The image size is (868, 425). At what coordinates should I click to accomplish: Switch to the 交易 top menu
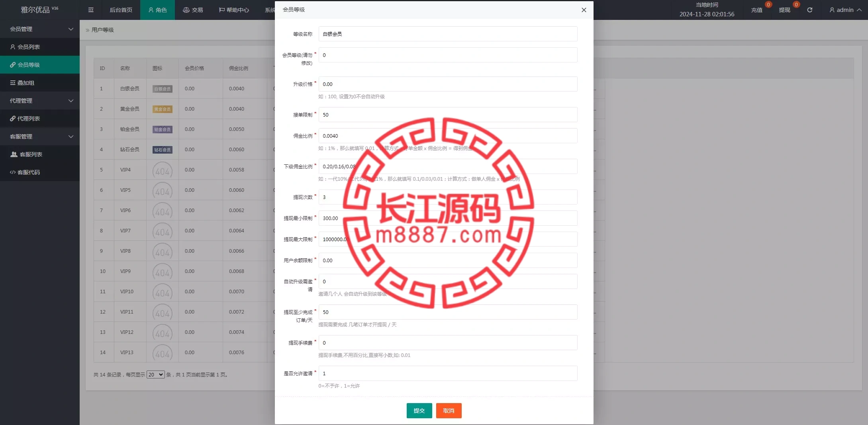point(193,10)
